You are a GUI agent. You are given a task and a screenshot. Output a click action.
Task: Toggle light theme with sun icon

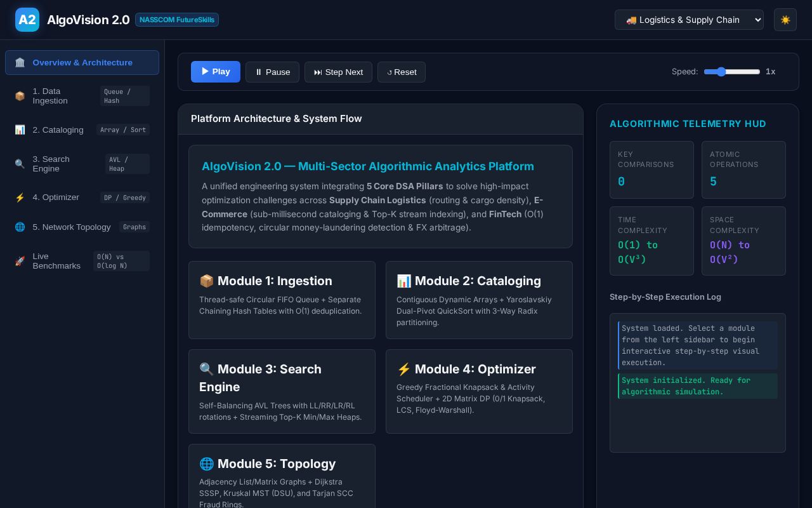pyautogui.click(x=785, y=20)
